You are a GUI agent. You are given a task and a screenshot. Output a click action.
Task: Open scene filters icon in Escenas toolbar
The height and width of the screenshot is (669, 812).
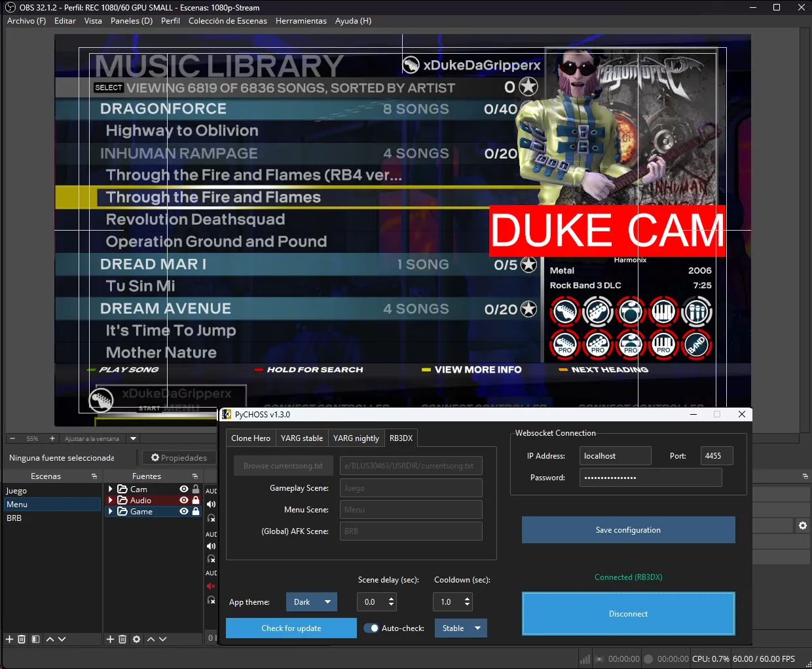(x=35, y=639)
